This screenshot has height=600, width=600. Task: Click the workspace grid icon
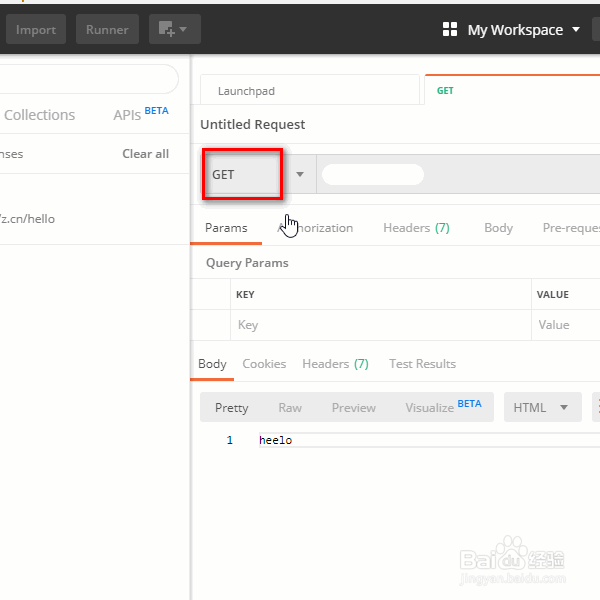(450, 29)
